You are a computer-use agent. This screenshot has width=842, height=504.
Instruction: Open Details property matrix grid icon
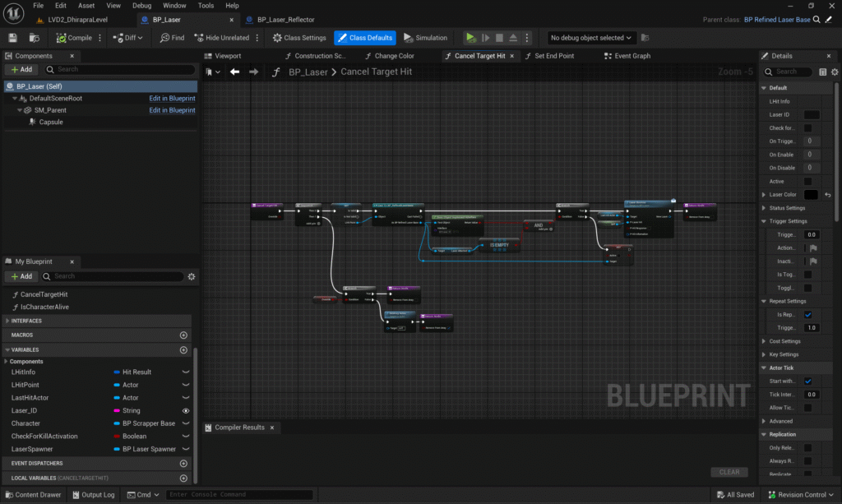pyautogui.click(x=822, y=72)
